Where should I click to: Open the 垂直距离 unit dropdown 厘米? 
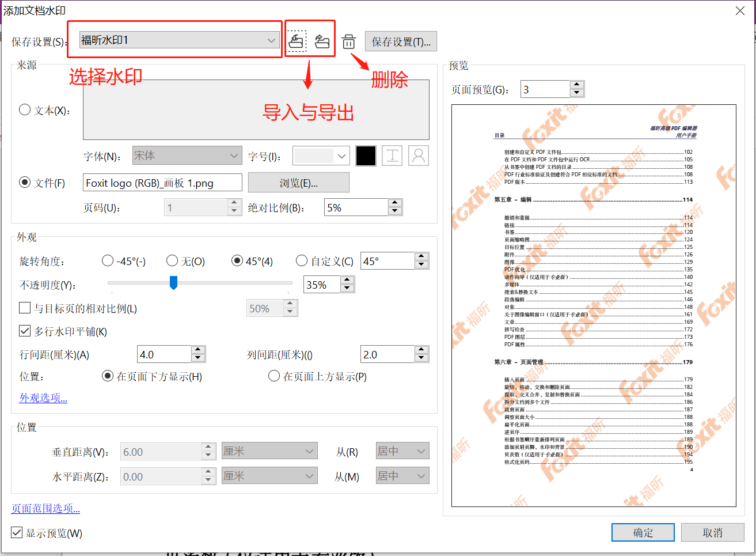click(269, 451)
